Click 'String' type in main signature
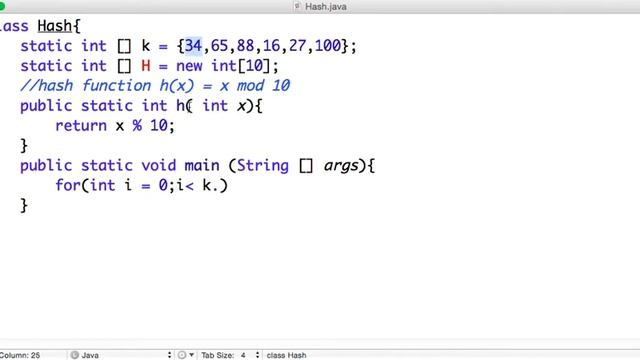This screenshot has width=640, height=360. pyautogui.click(x=262, y=165)
